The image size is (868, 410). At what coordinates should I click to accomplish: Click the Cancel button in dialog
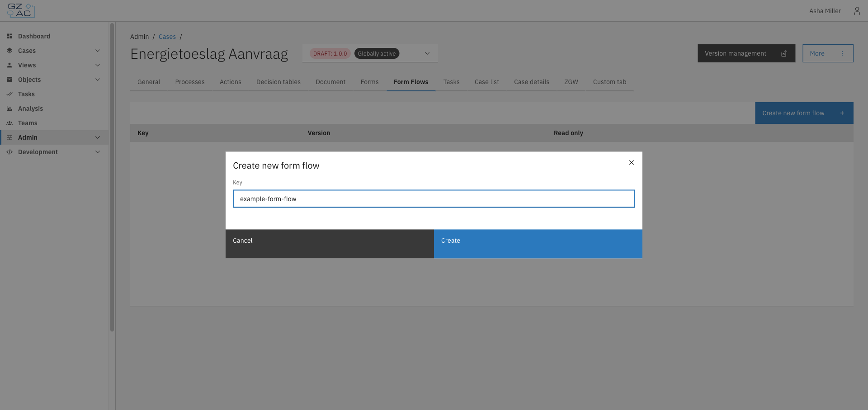[x=330, y=244]
